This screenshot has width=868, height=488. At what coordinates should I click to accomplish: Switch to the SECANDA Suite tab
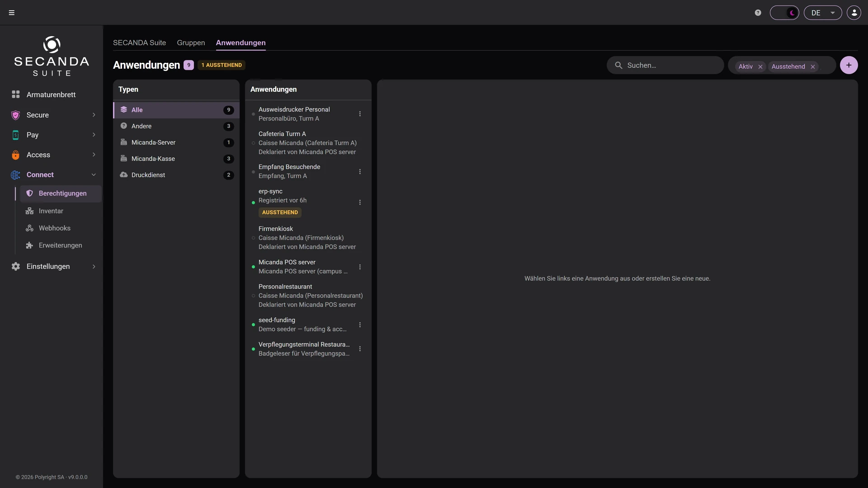click(x=139, y=42)
